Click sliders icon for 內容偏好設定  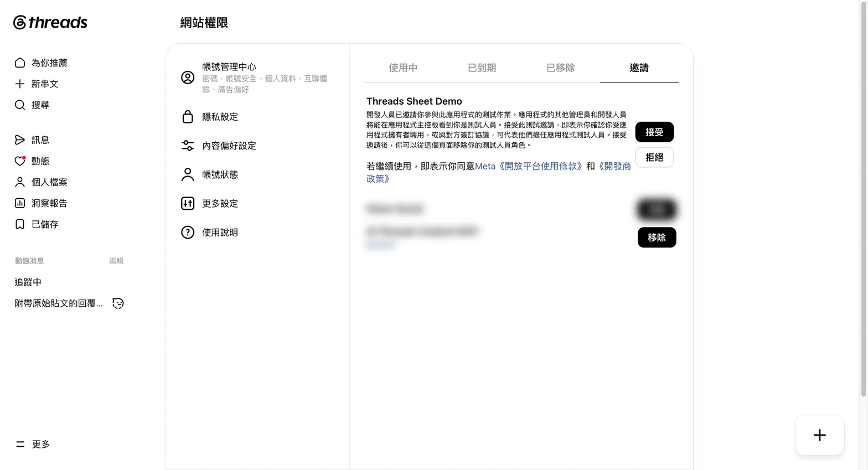click(188, 146)
